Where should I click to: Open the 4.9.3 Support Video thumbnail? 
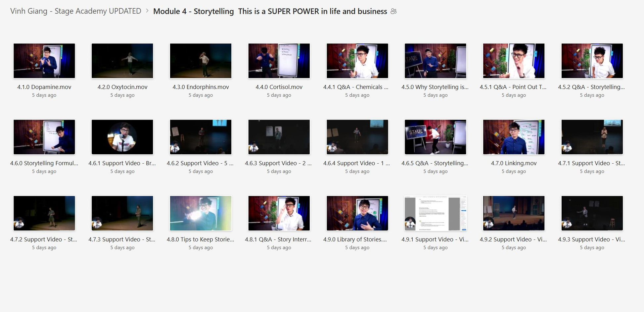coord(592,213)
